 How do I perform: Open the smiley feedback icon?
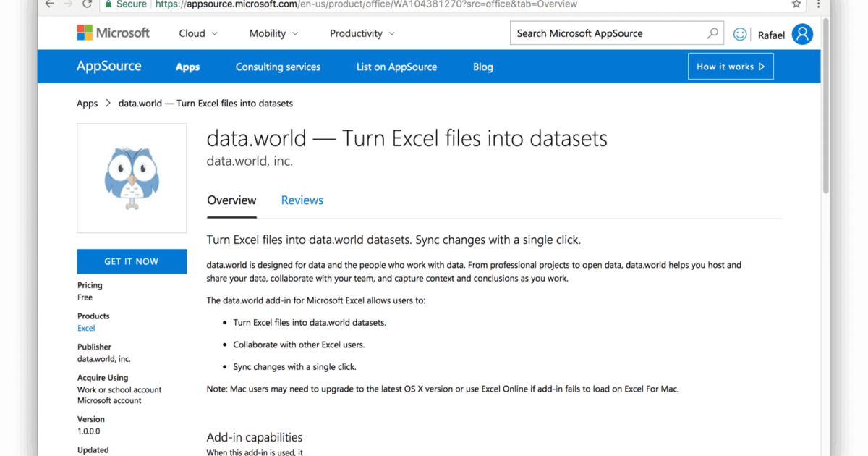(x=739, y=33)
